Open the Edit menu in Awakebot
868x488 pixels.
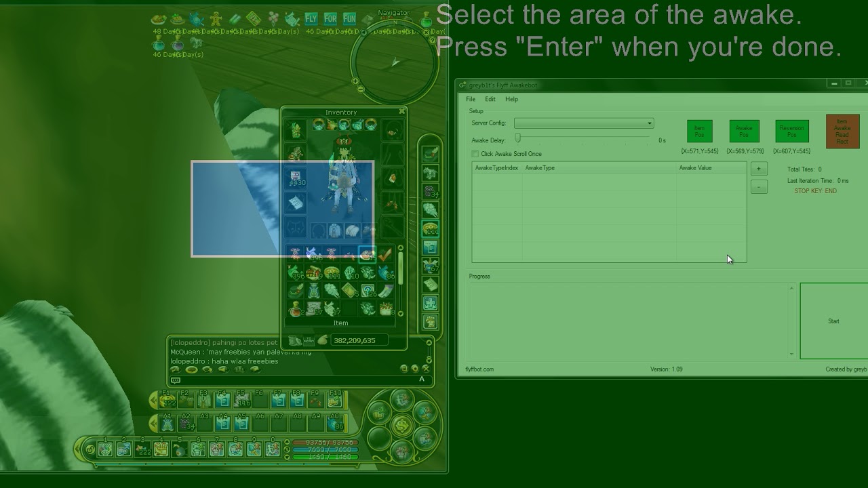[490, 99]
